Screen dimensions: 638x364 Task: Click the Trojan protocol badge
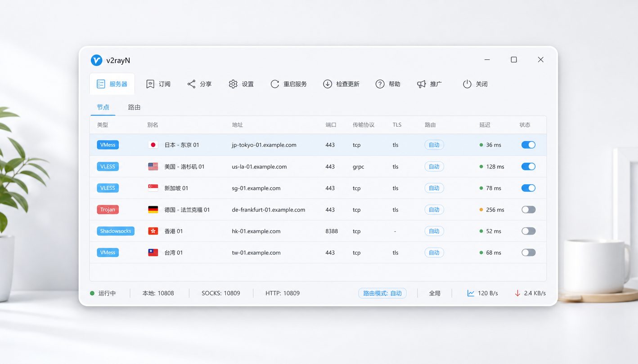coord(108,209)
